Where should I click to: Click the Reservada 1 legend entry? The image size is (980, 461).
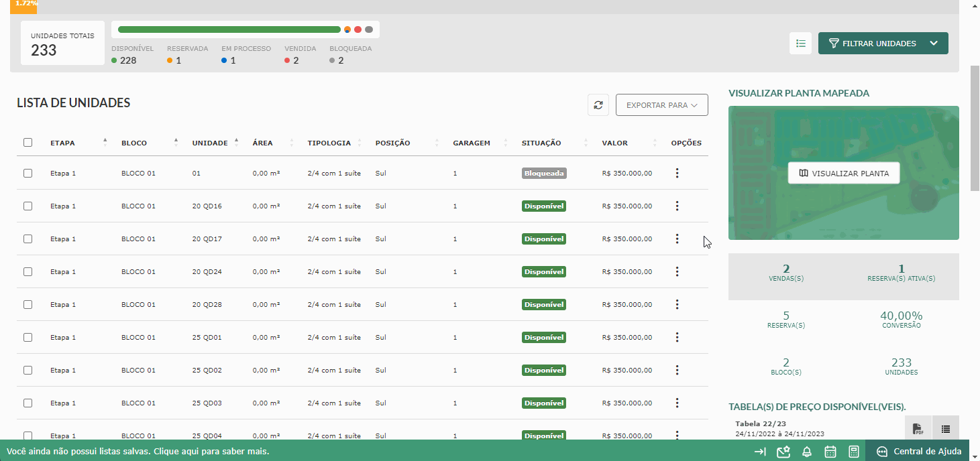(x=187, y=55)
